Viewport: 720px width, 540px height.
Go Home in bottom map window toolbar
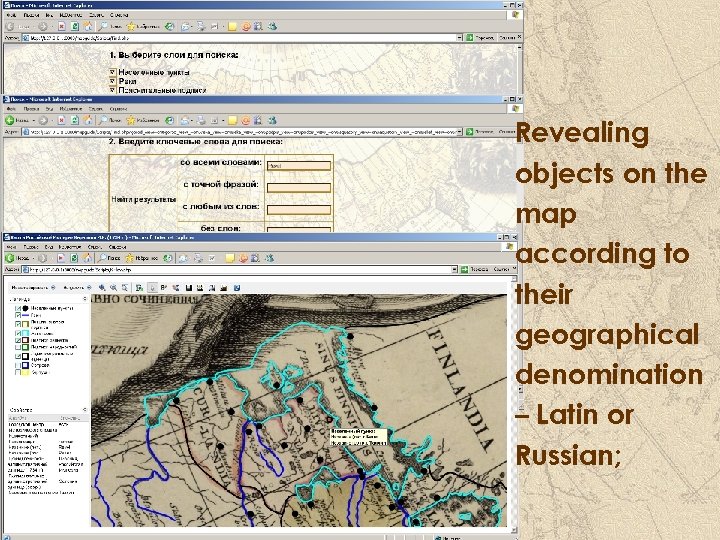(x=87, y=258)
